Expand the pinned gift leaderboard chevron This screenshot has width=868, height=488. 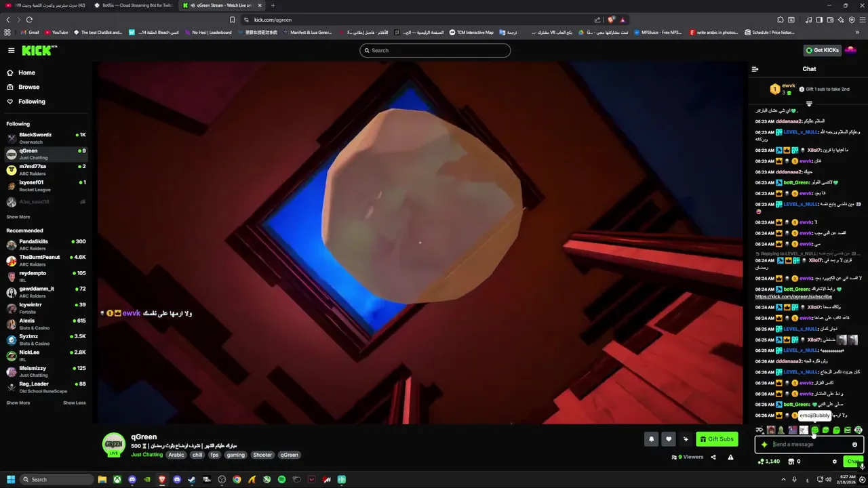coord(809,104)
